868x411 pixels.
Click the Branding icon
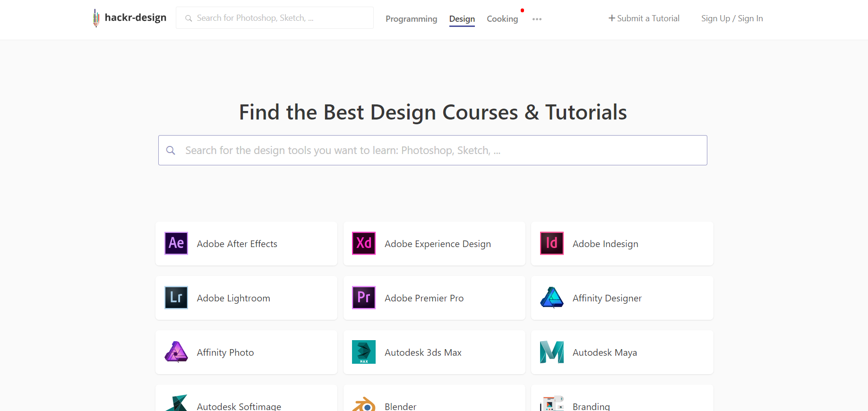tap(552, 403)
